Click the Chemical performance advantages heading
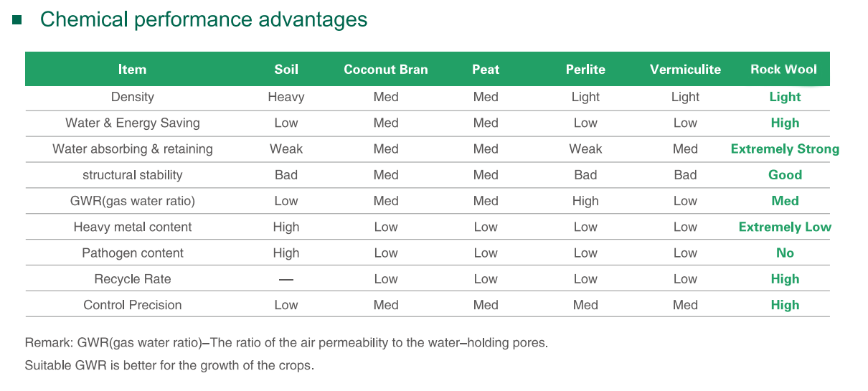This screenshot has width=868, height=391. [x=204, y=19]
